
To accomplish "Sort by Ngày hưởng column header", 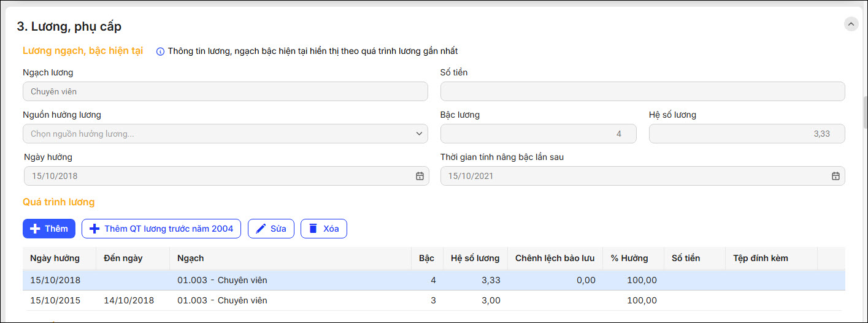I will [x=55, y=258].
